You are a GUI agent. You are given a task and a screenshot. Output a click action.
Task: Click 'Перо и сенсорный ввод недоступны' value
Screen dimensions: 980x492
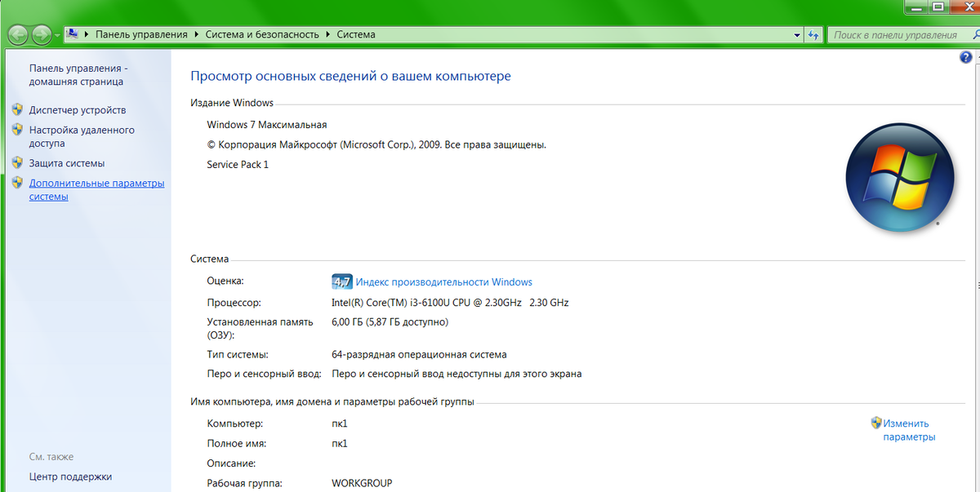(457, 375)
